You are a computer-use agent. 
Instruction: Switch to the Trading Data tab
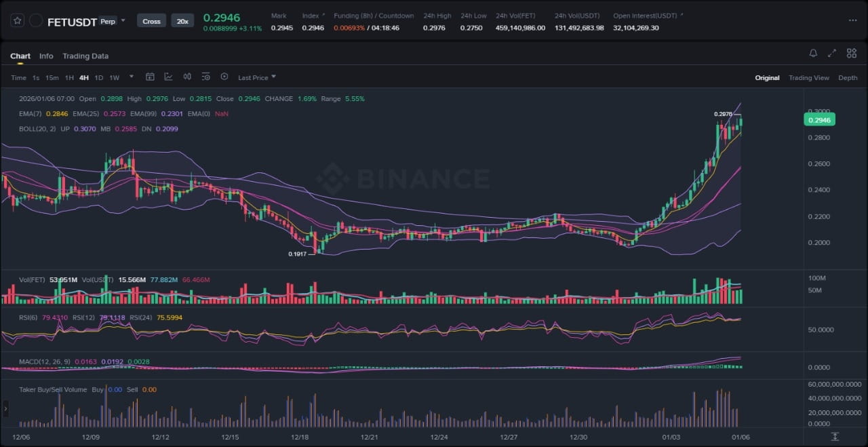click(85, 56)
